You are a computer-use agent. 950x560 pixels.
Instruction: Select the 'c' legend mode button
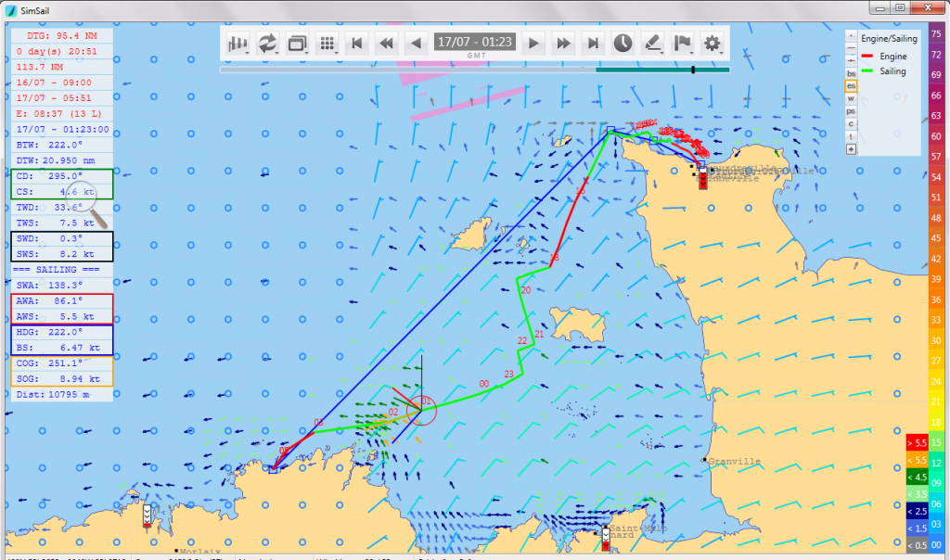coord(852,124)
